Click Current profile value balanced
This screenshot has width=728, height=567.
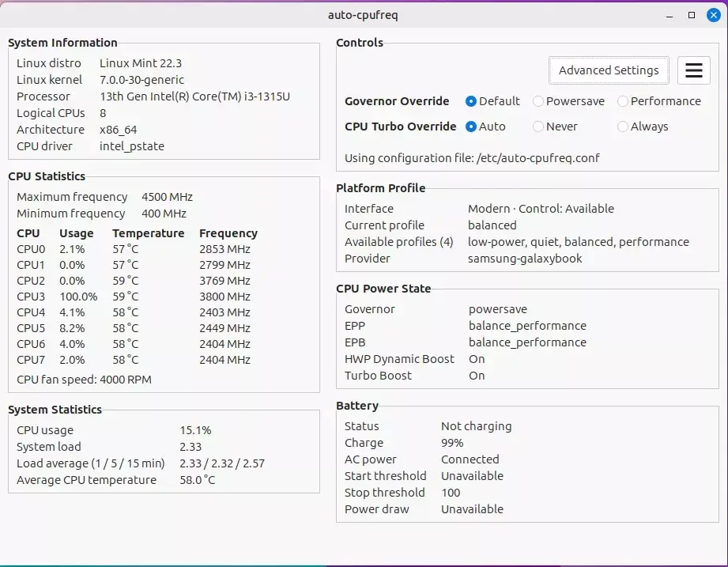pyautogui.click(x=492, y=225)
